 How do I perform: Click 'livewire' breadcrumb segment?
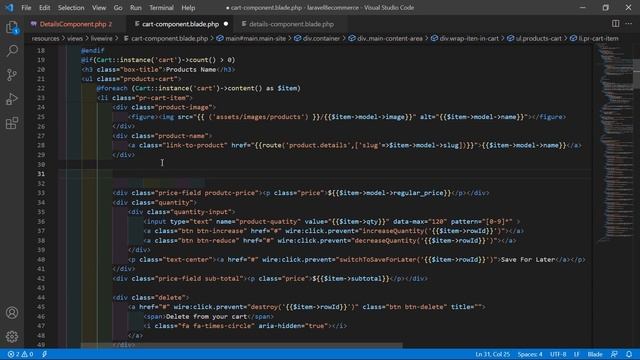(x=101, y=38)
